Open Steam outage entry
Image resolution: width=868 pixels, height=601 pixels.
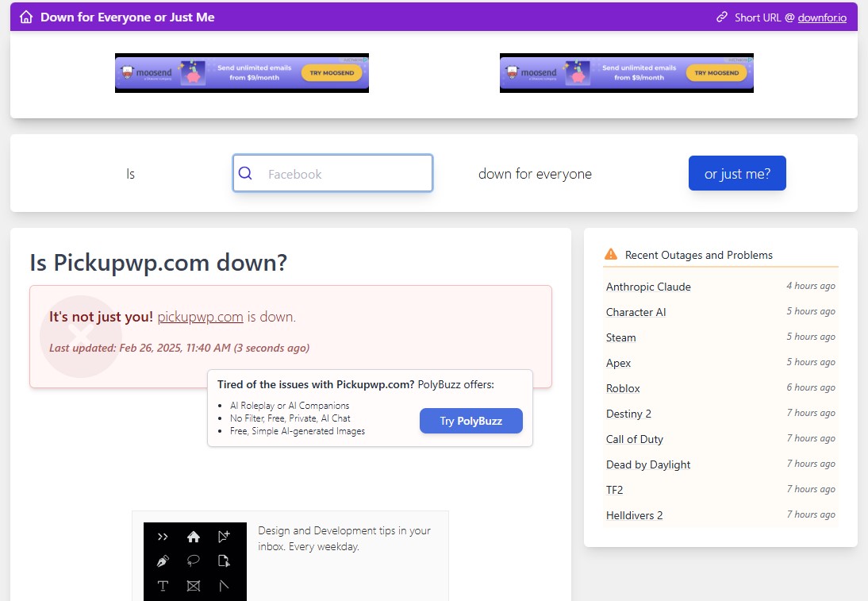click(621, 338)
